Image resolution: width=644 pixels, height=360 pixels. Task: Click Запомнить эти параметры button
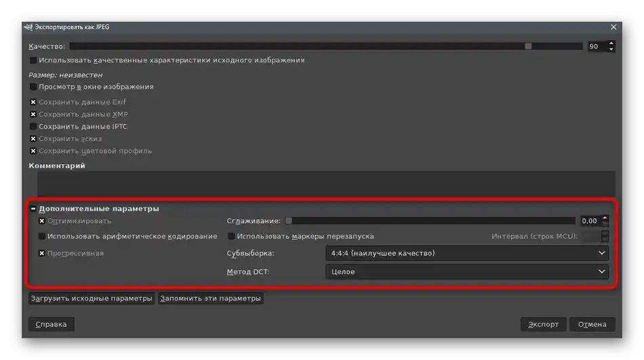(x=210, y=298)
